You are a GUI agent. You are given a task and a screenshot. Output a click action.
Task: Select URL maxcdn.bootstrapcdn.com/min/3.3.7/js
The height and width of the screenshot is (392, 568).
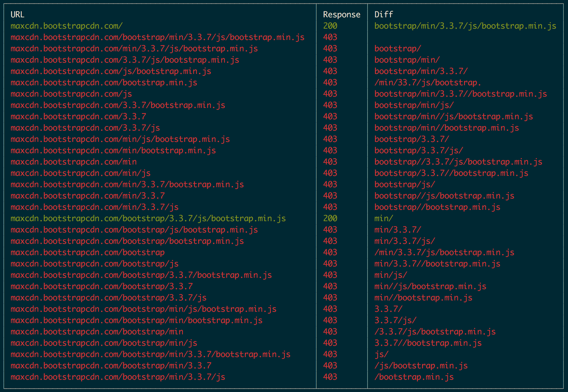tap(95, 207)
